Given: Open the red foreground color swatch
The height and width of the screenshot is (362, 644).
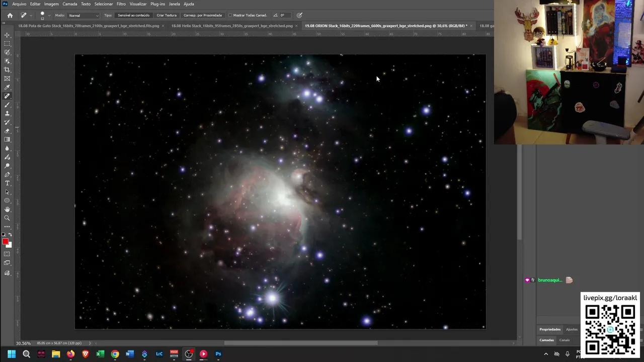Looking at the screenshot, I should (x=5, y=241).
